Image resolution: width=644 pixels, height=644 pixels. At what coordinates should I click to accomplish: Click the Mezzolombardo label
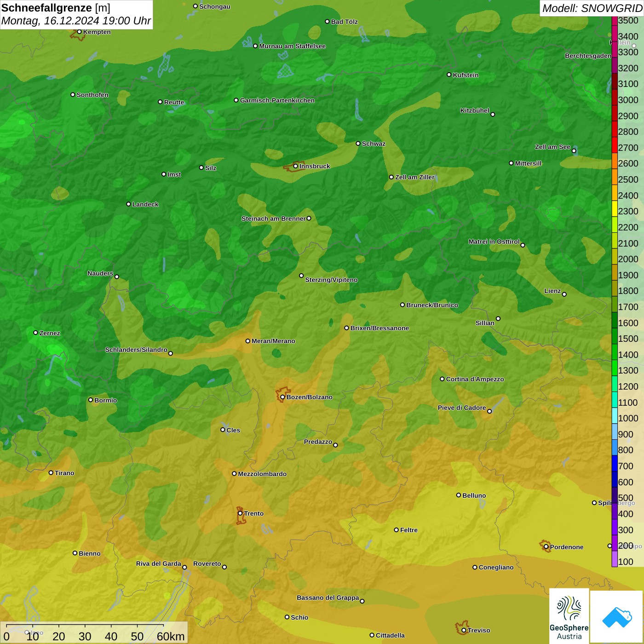click(x=262, y=474)
